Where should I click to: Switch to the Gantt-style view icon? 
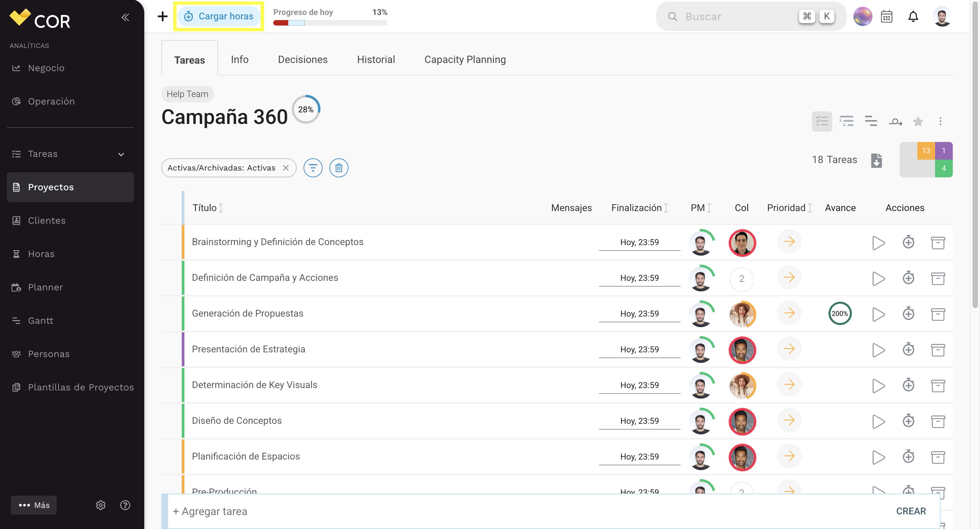[871, 122]
